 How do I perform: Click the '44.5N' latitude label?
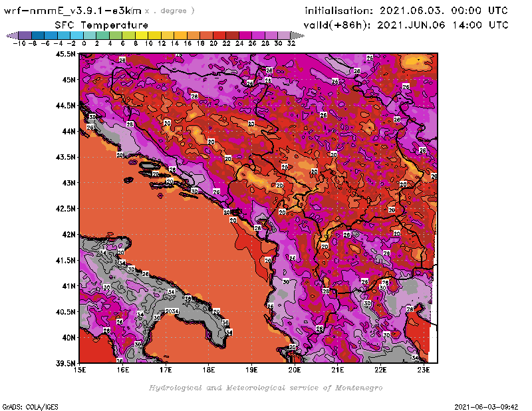click(x=65, y=106)
